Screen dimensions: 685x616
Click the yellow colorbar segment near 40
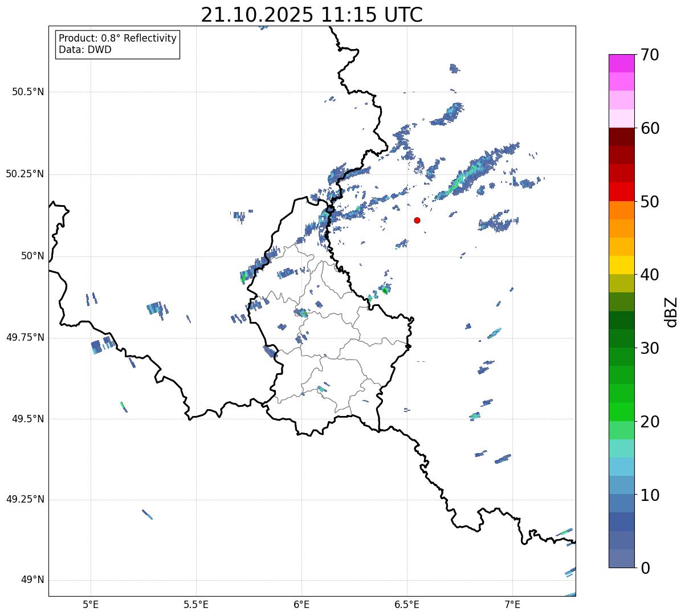[x=621, y=265]
